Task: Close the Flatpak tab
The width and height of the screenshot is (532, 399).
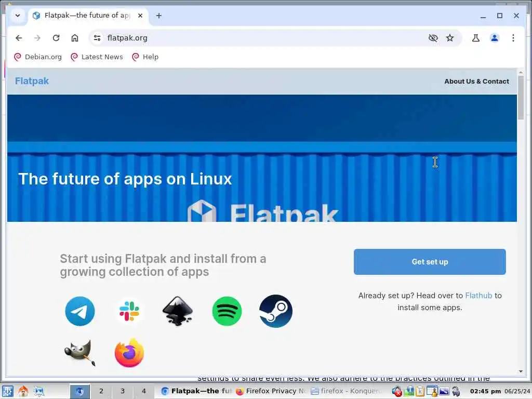Action: (140, 16)
